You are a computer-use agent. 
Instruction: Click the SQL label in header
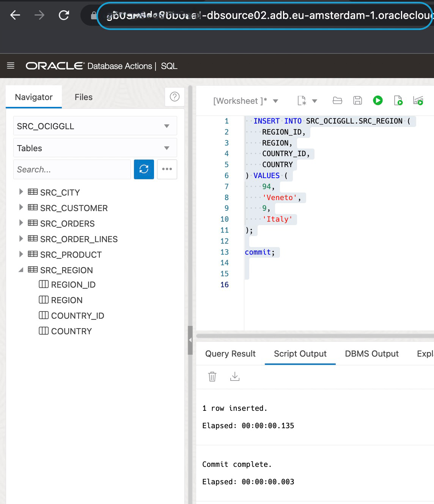pos(169,66)
